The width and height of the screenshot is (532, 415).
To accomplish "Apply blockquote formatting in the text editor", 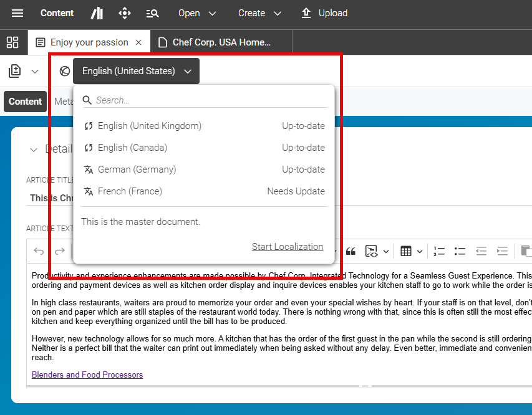I will coord(351,250).
